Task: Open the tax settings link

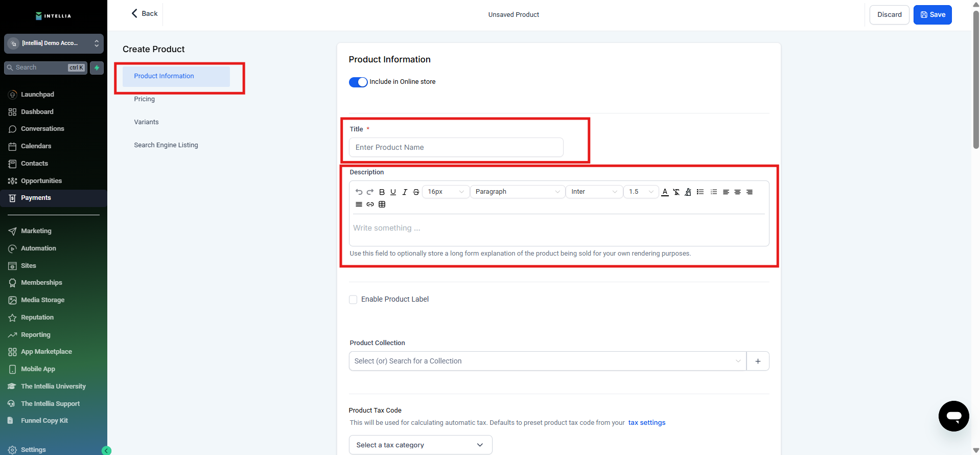Action: [646, 423]
